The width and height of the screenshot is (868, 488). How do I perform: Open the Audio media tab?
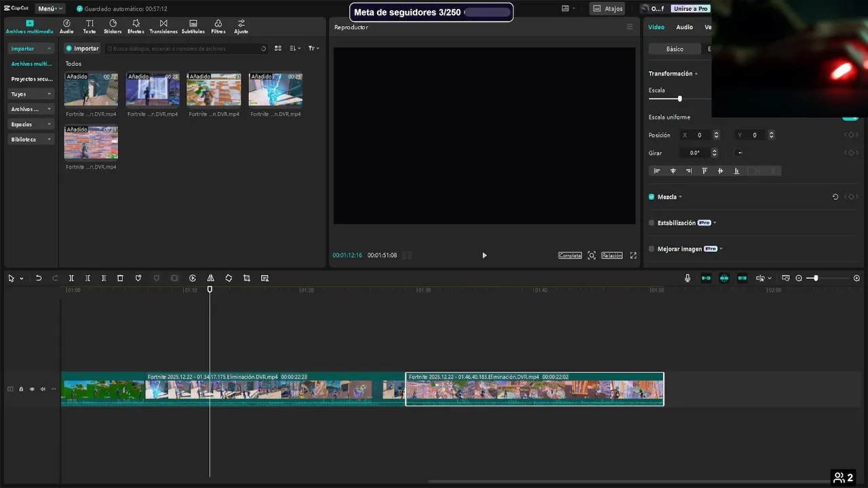click(66, 26)
